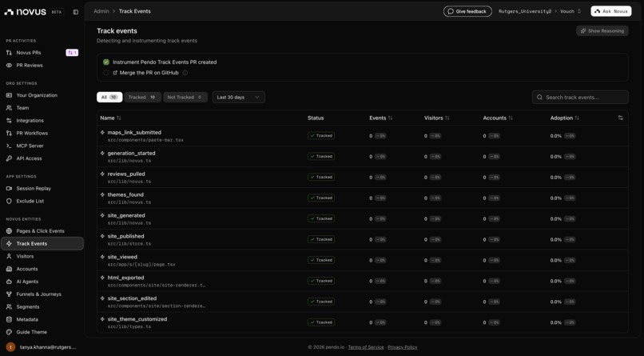Open the html_exported event row
644x356 pixels.
coord(362,281)
